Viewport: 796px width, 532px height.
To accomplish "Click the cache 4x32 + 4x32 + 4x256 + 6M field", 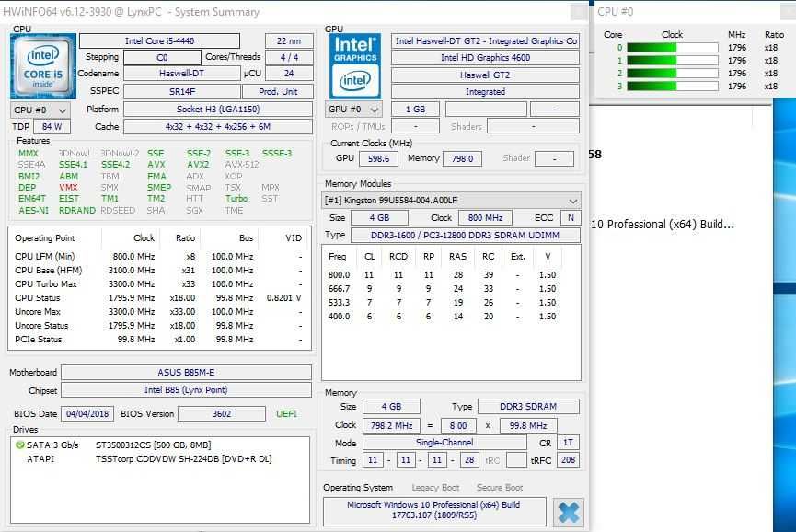I will 218,126.
